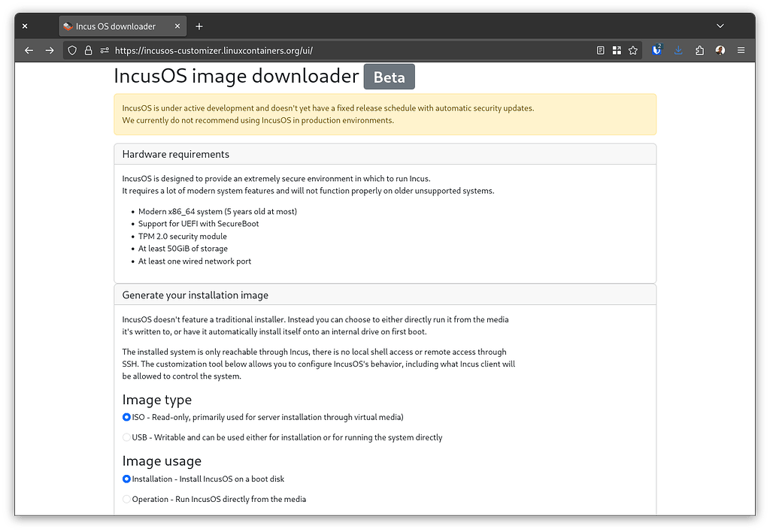The image size is (770, 532).
Task: Select the ISO image type radio button
Action: click(126, 417)
